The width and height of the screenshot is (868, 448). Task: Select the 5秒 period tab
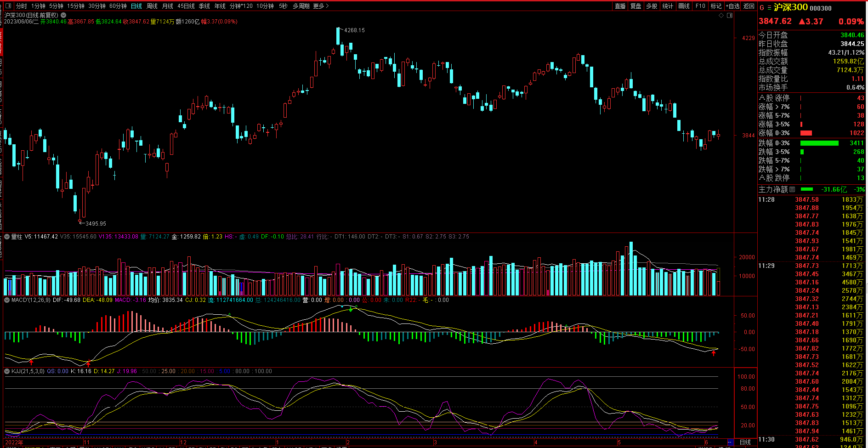[283, 6]
